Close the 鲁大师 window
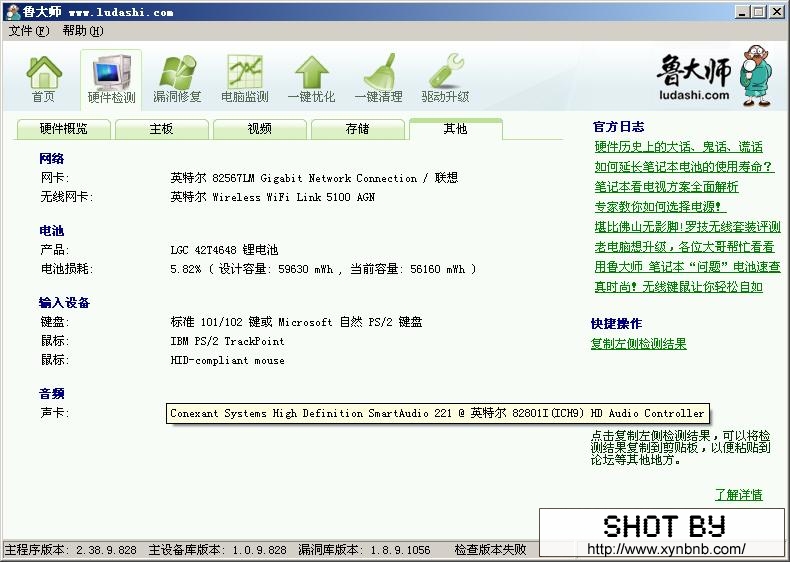 coord(777,12)
